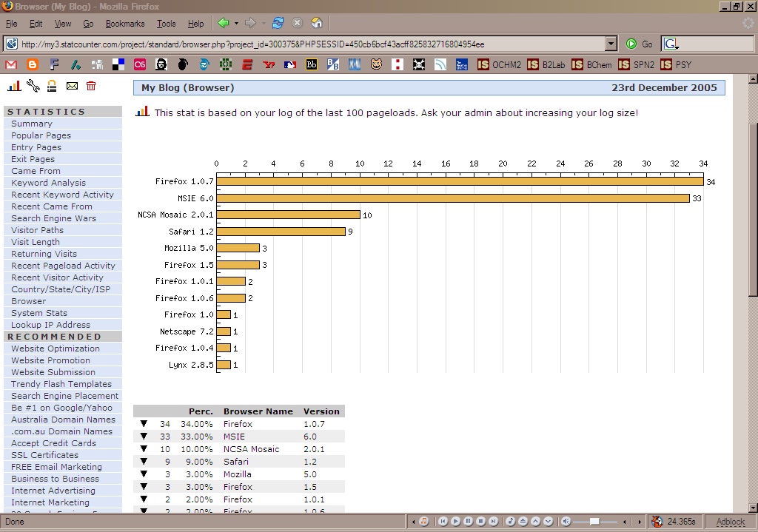Click the orange music note player icon

tap(424, 522)
